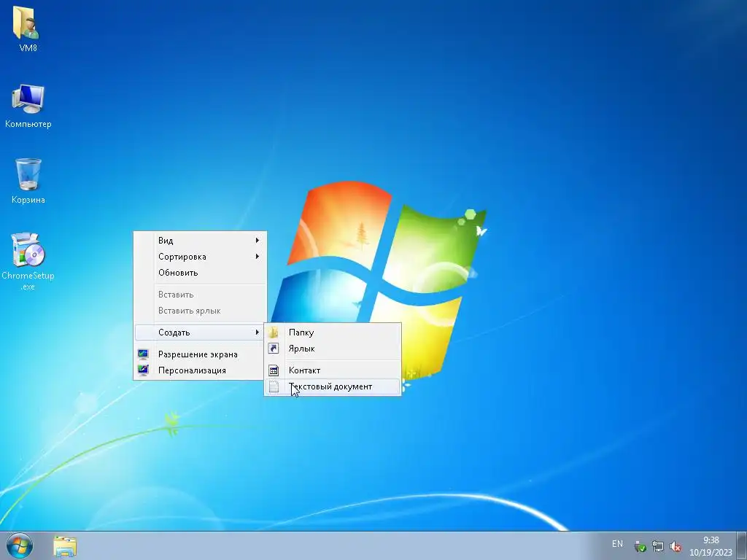
Task: Click the muted volume tray icon
Action: [675, 547]
